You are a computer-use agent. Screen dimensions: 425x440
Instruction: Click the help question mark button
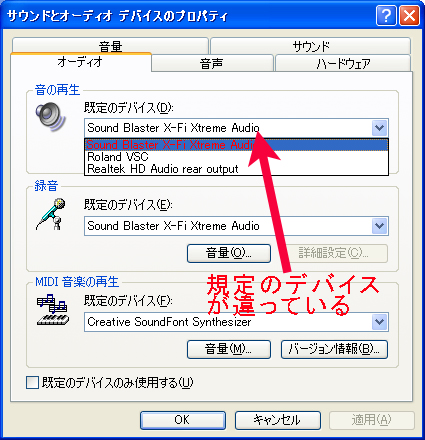click(x=386, y=15)
